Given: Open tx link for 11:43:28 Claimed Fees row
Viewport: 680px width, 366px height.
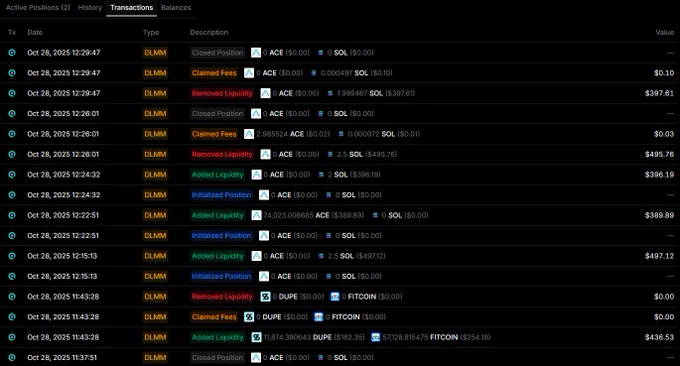Looking at the screenshot, I should point(12,317).
